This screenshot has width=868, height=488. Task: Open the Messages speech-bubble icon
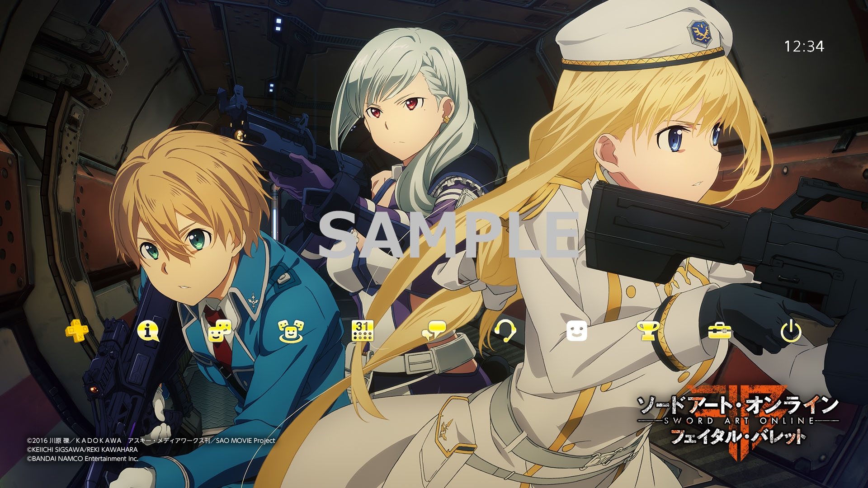(434, 331)
